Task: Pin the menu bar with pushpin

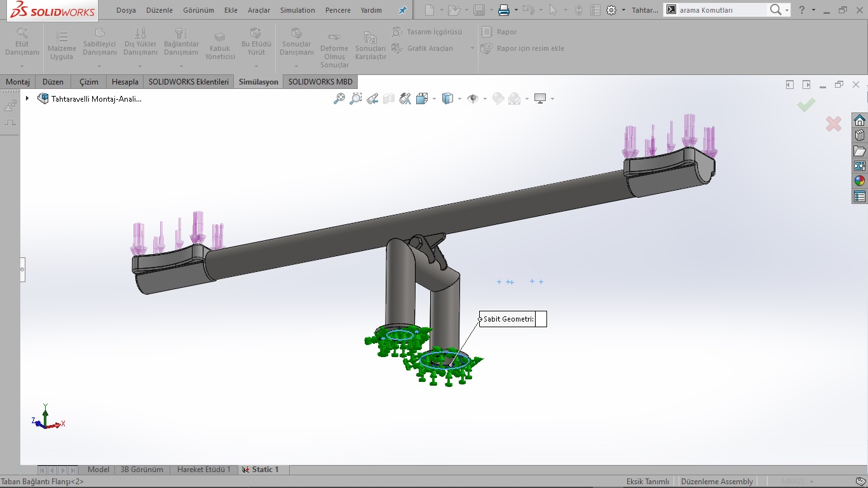Action: (402, 10)
